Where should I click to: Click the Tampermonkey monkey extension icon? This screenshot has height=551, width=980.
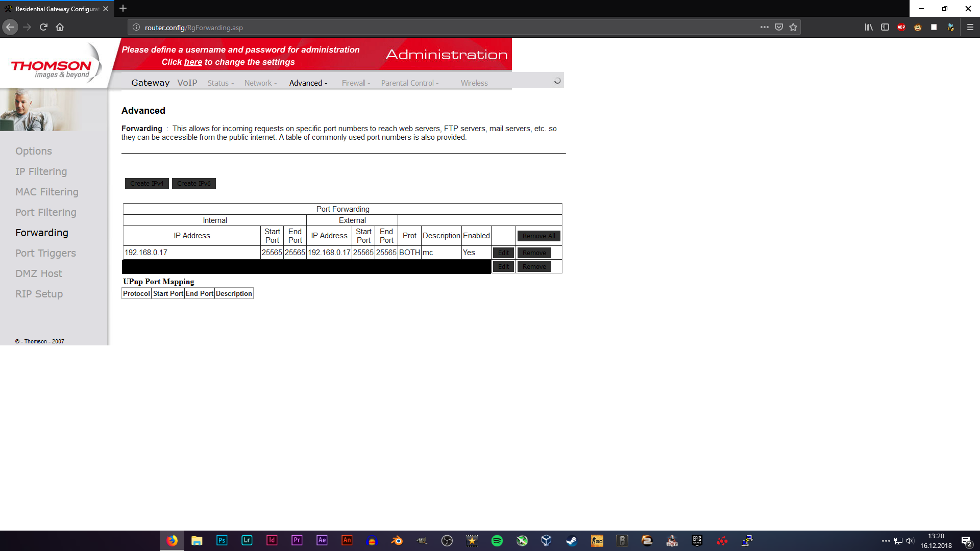918,28
